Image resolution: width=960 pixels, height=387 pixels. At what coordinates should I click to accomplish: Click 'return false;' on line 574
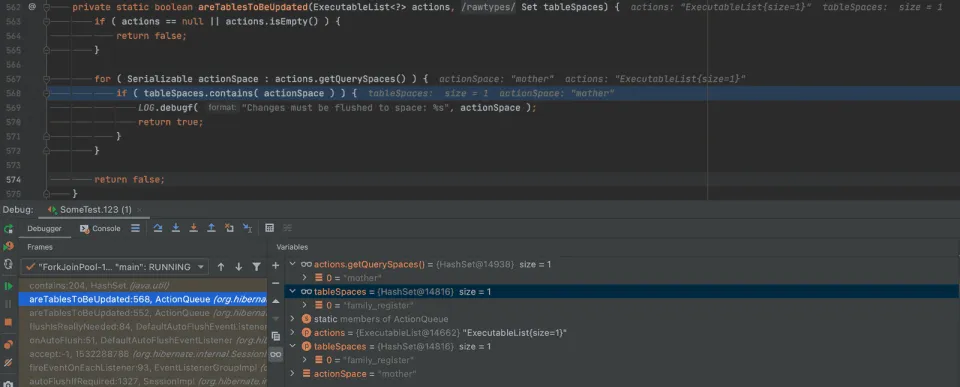129,179
